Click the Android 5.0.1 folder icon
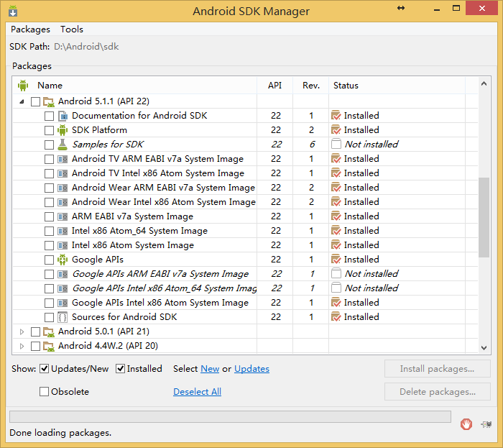The width and height of the screenshot is (503, 448). coord(49,332)
